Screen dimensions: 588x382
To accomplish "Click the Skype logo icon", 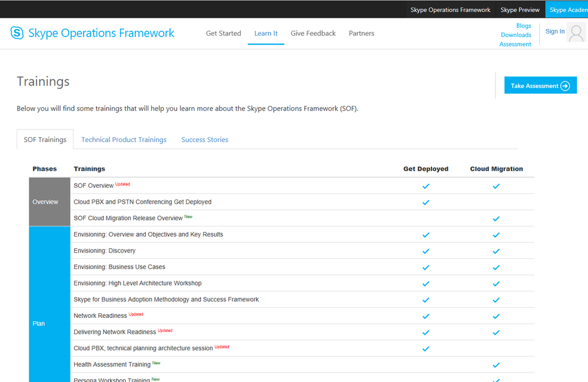I will click(x=17, y=33).
